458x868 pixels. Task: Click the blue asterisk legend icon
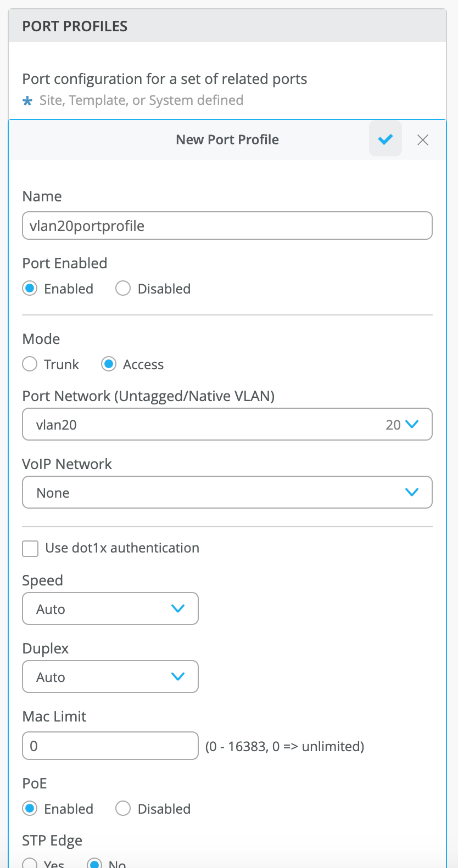click(27, 101)
